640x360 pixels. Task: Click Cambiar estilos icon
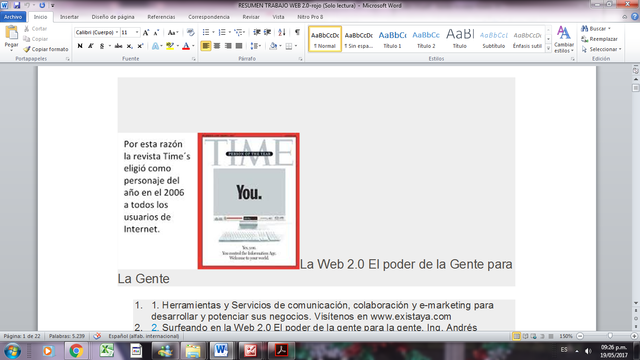point(564,39)
